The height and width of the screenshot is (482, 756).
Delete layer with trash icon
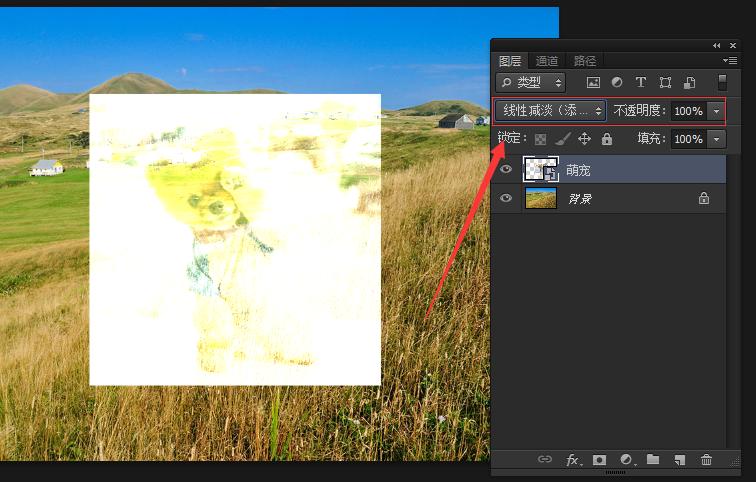click(706, 459)
